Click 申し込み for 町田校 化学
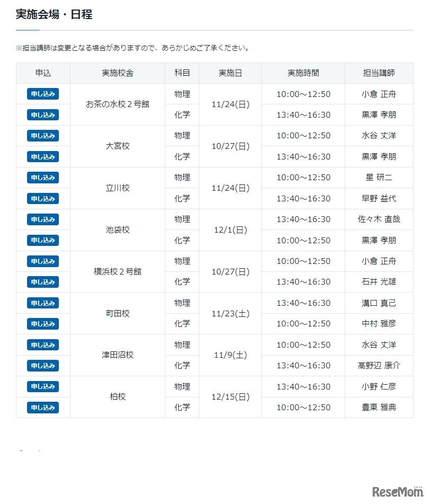The image size is (431, 504). (x=42, y=324)
